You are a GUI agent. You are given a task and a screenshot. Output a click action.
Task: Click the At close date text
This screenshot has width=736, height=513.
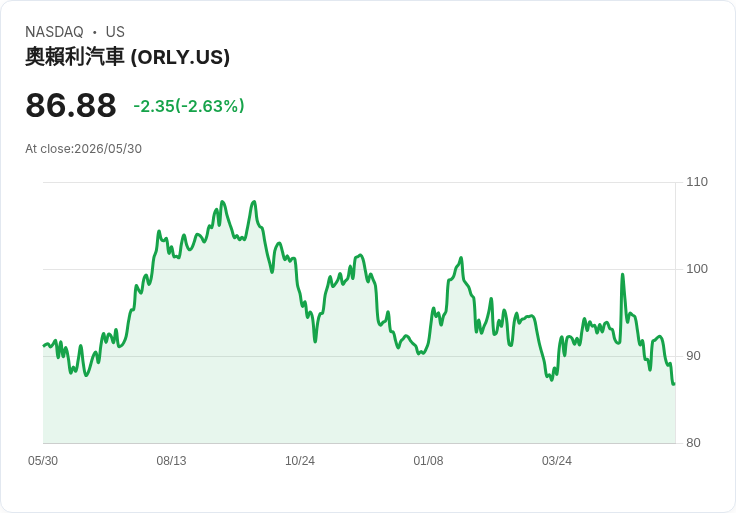(x=84, y=149)
